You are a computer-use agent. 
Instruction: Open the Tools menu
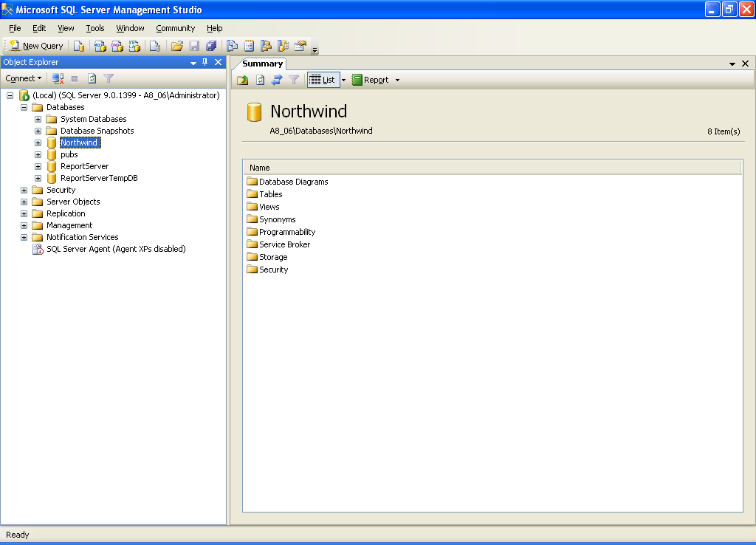94,27
